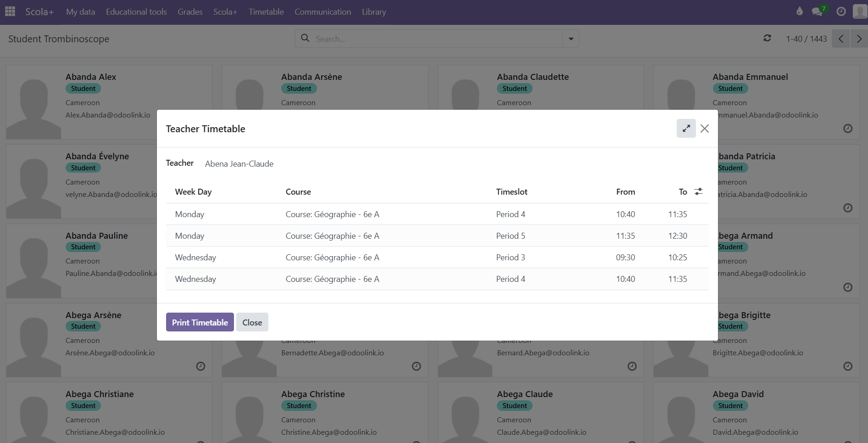This screenshot has height=443, width=868.
Task: Click the 09:30 From time cell
Action: (625, 258)
